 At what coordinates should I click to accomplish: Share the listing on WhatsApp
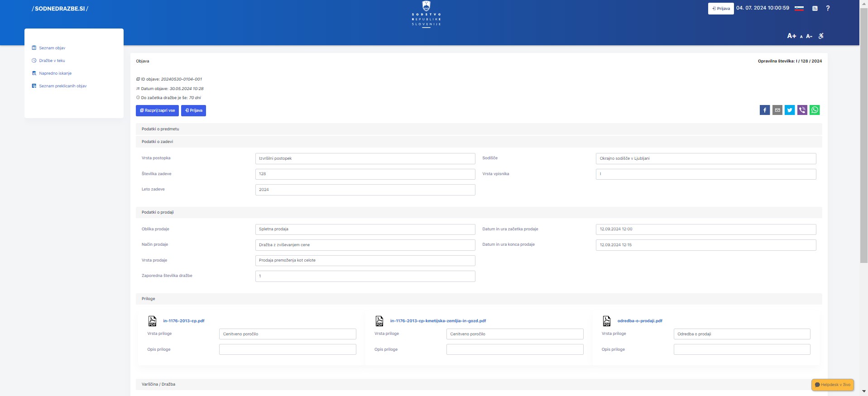tap(815, 110)
